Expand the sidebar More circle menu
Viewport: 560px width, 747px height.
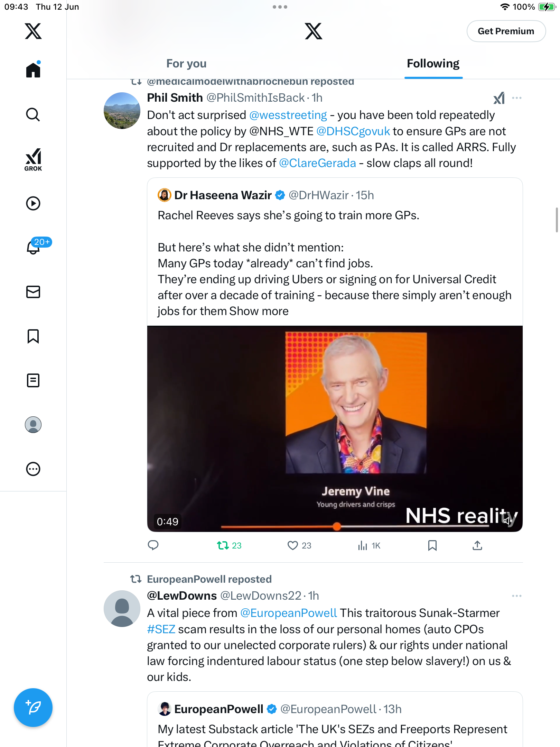(x=33, y=469)
